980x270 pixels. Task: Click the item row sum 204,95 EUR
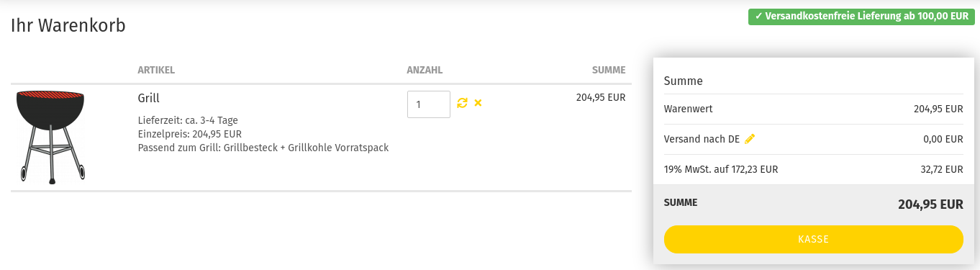click(x=601, y=97)
